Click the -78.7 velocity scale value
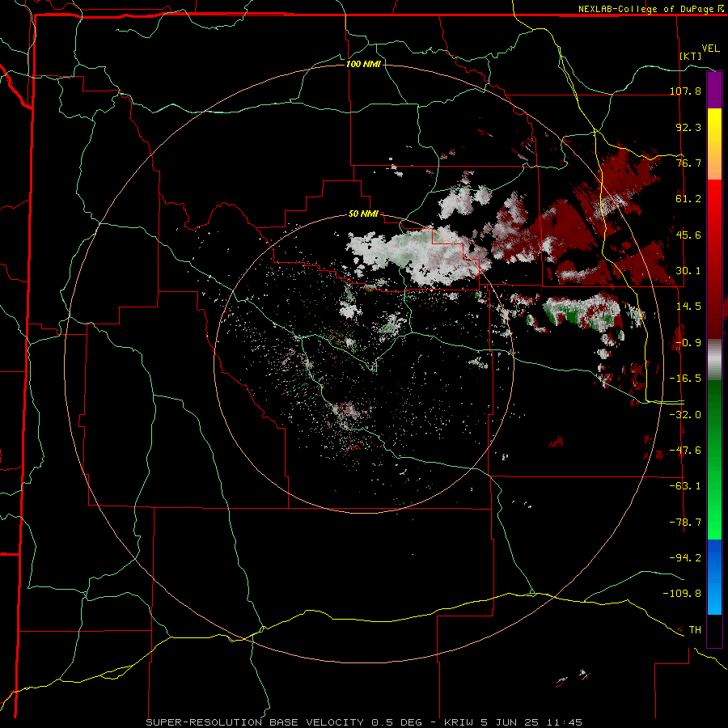 (685, 523)
